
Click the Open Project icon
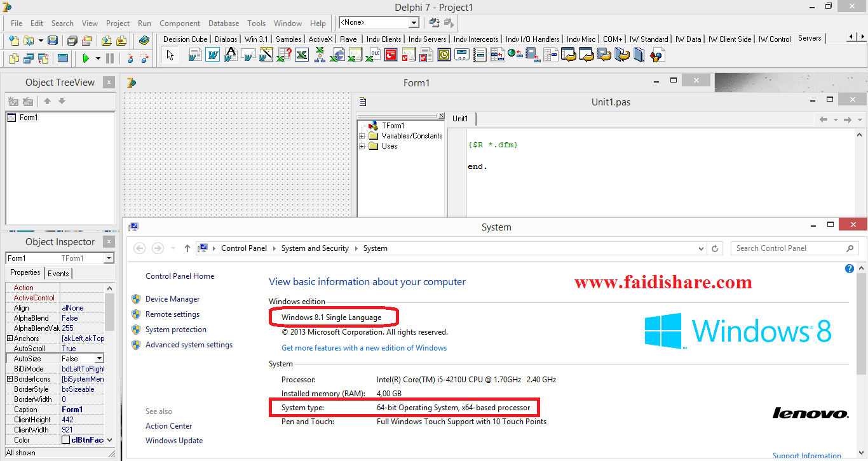[x=87, y=41]
